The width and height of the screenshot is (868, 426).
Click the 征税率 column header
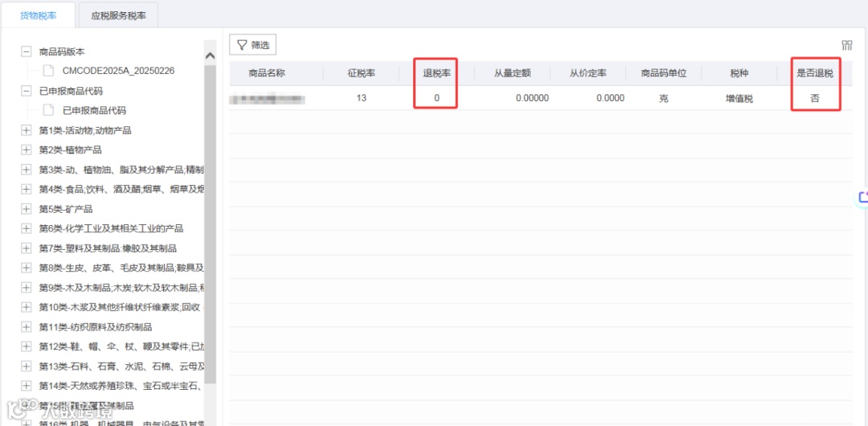362,73
